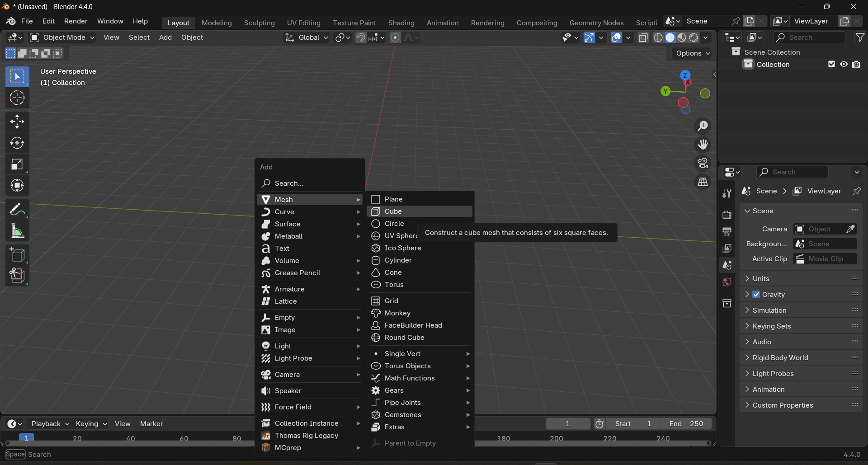Hide Collection with the eye icon
Image resolution: width=868 pixels, height=465 pixels.
tap(844, 65)
